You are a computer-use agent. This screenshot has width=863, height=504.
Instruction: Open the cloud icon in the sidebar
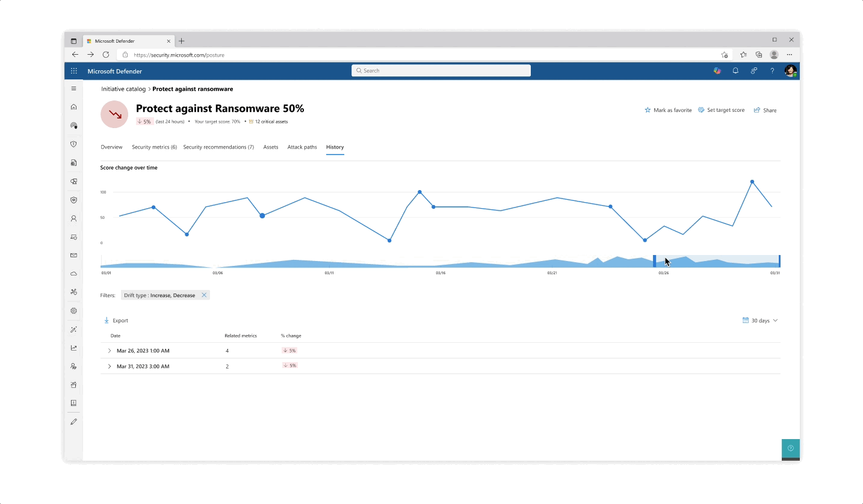[74, 274]
